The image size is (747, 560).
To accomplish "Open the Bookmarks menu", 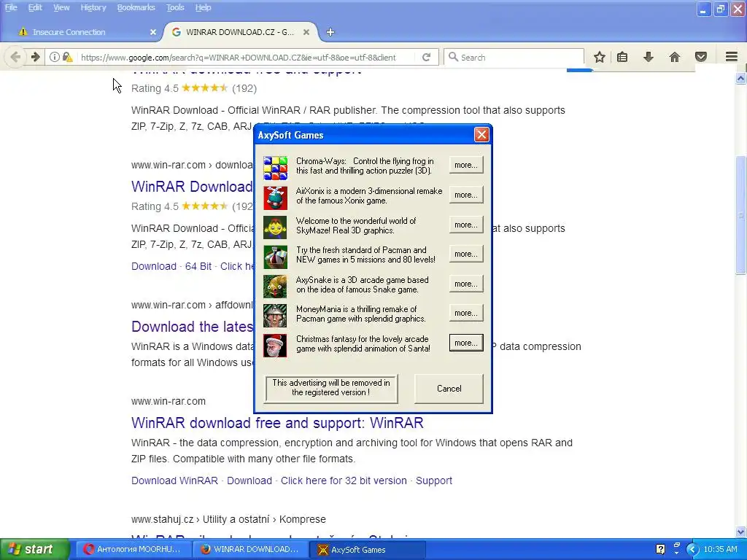I will click(x=136, y=7).
